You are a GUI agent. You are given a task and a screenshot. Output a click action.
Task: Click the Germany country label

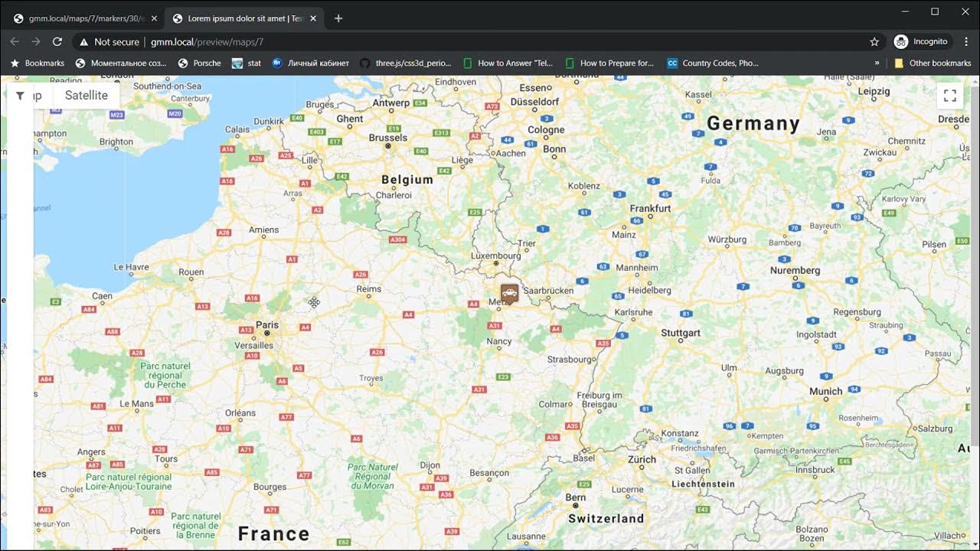(753, 123)
